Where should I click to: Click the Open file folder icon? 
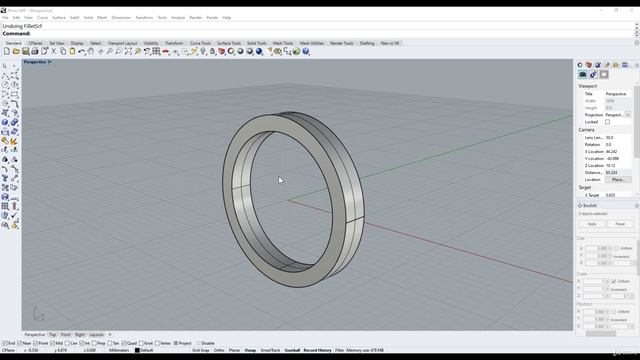[16, 51]
